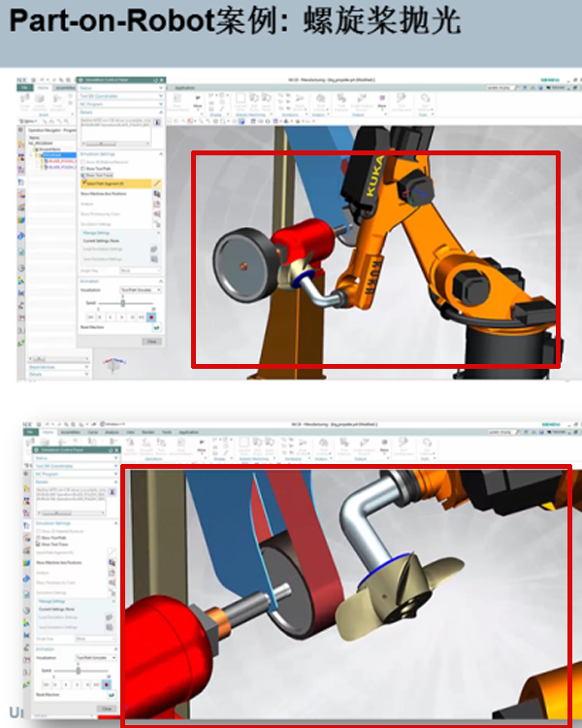Viewport: 582px width, 728px height.
Task: Click the Reset Machine icon in lower panel
Action: 113,695
